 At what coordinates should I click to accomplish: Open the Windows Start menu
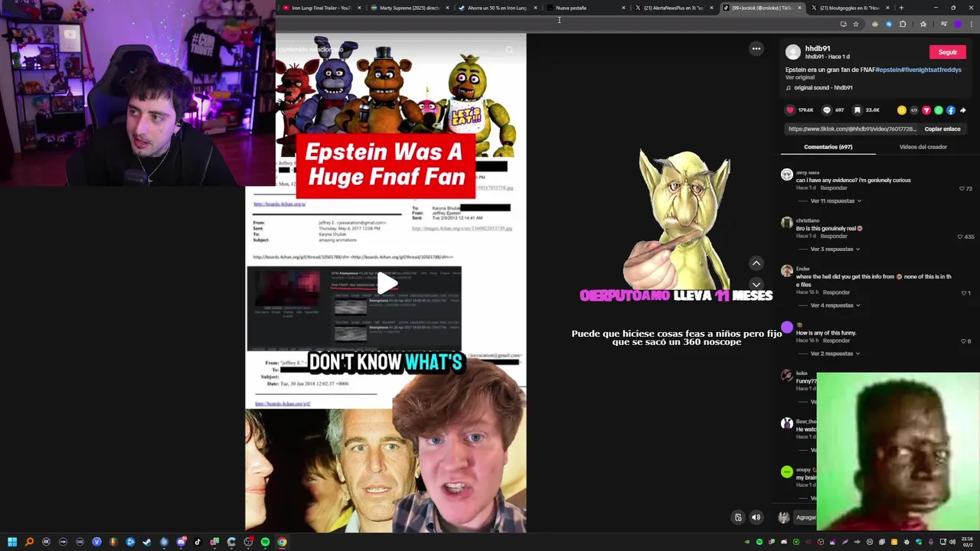[12, 542]
